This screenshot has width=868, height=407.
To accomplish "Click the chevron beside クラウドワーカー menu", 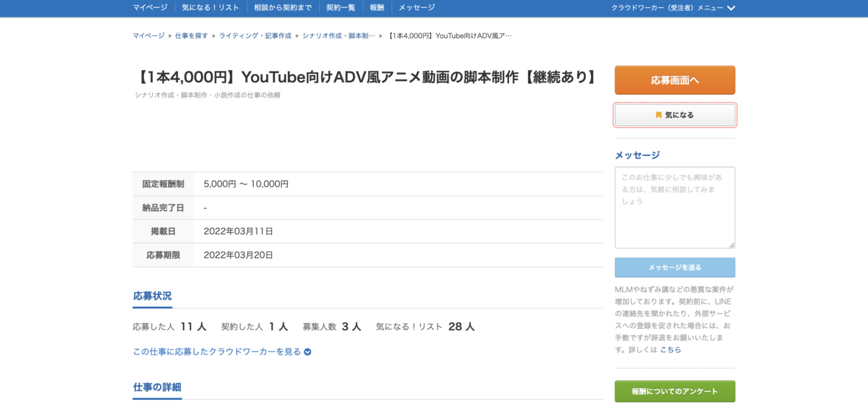I will click(x=731, y=8).
